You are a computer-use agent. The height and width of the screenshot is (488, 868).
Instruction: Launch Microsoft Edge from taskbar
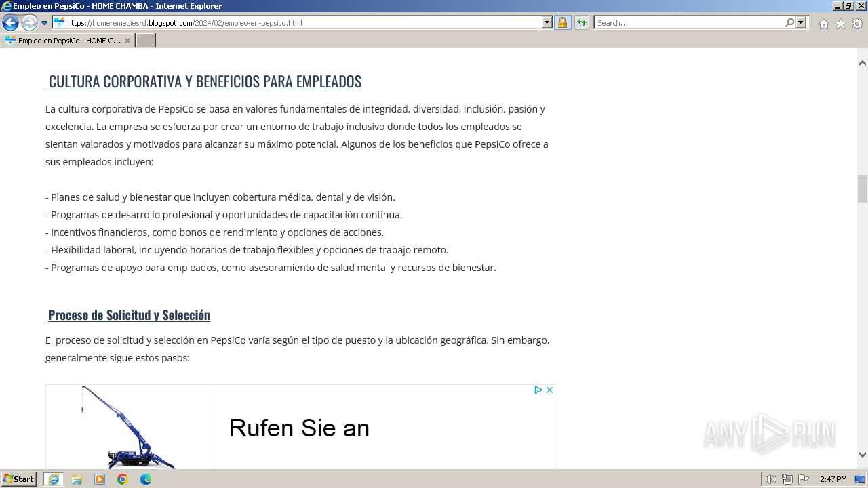coord(146,479)
